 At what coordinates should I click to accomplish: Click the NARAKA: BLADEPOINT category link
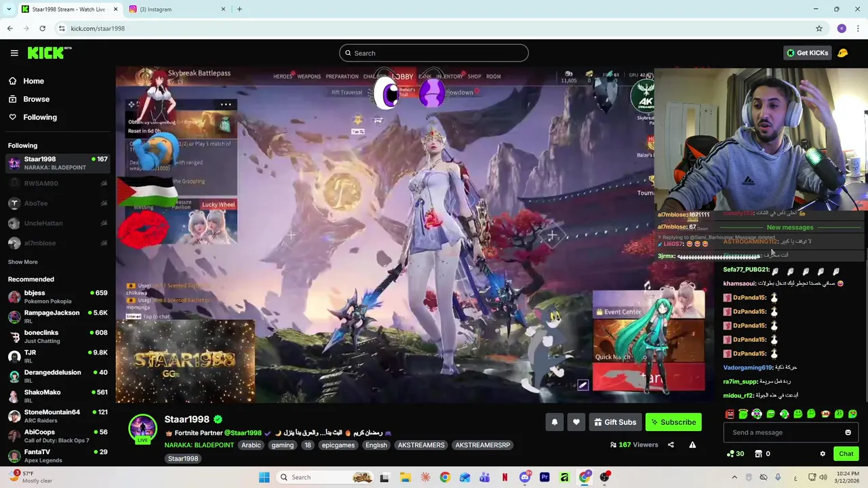tap(199, 445)
